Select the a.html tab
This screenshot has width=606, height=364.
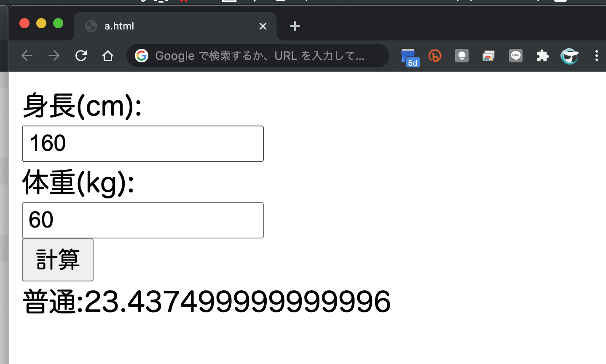[175, 26]
